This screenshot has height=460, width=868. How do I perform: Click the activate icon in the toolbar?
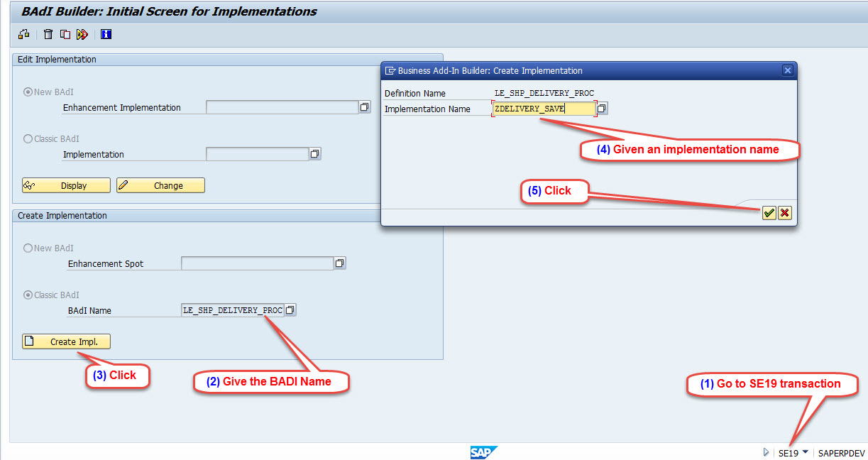(82, 34)
